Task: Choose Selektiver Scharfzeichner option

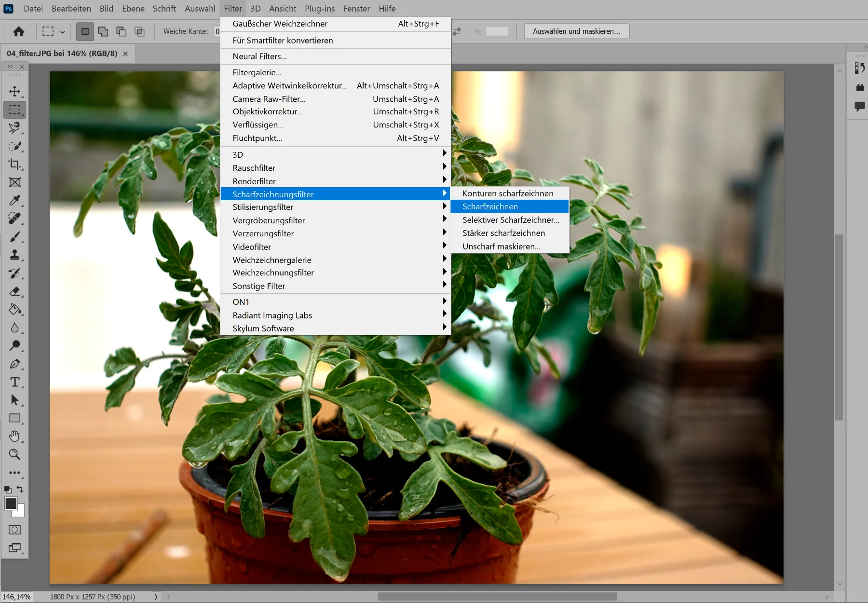Action: (x=510, y=220)
